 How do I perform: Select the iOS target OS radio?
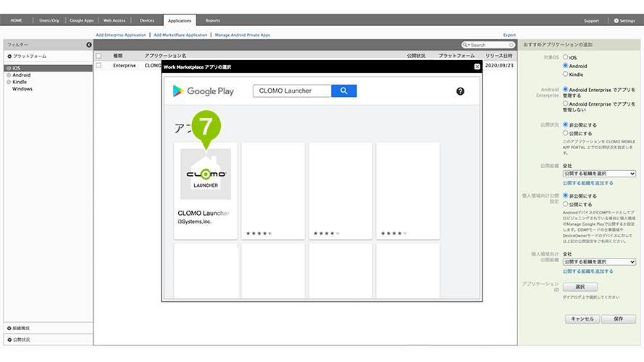(566, 57)
